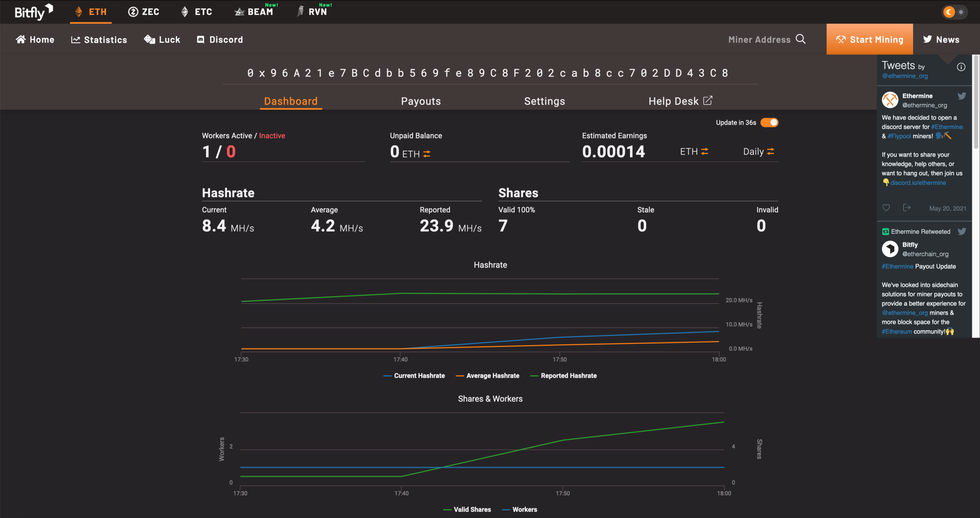This screenshot has width=980, height=518.
Task: Click the magnifier search icon
Action: tap(800, 39)
